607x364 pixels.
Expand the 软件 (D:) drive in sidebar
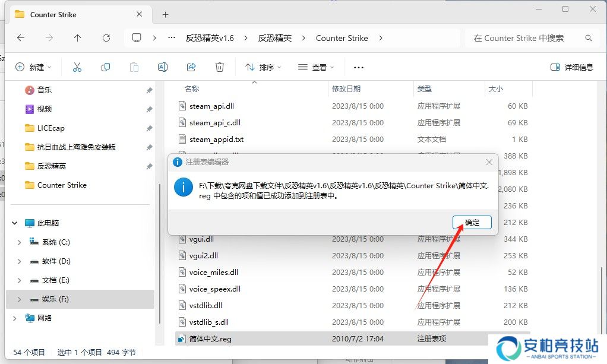tap(18, 262)
